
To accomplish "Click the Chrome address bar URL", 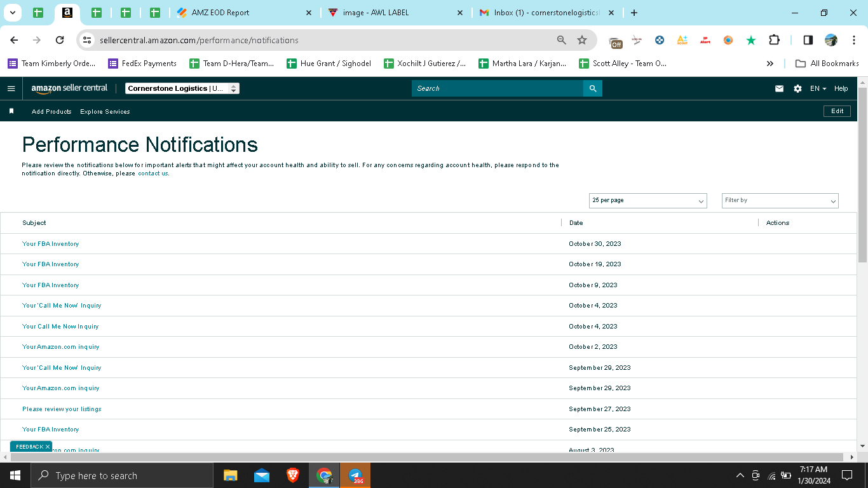I will pos(199,40).
